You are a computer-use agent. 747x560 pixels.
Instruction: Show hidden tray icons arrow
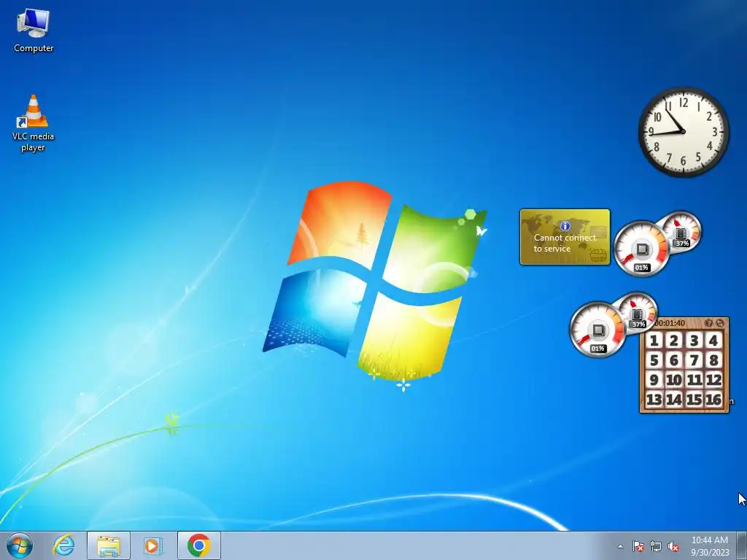[620, 546]
